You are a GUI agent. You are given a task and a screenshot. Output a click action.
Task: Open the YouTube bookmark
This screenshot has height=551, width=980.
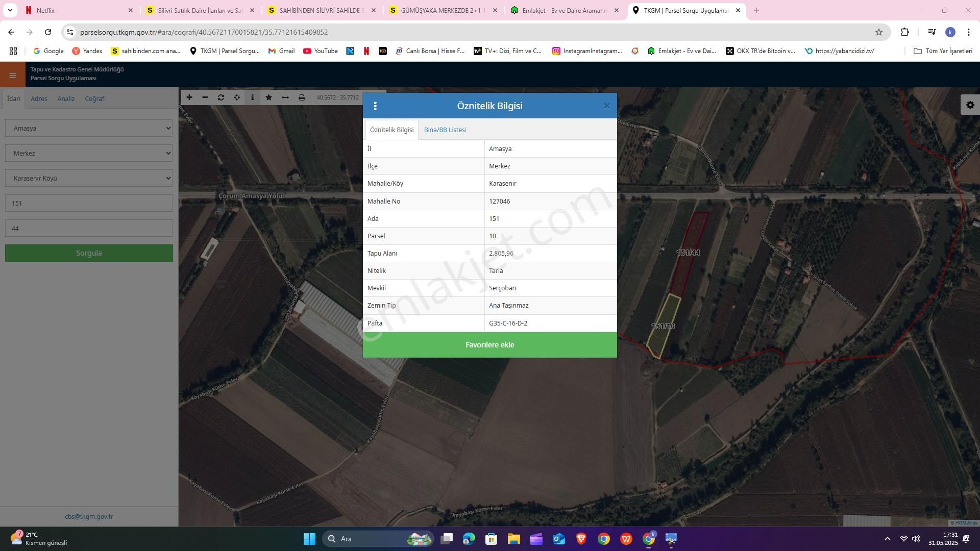coord(321,51)
